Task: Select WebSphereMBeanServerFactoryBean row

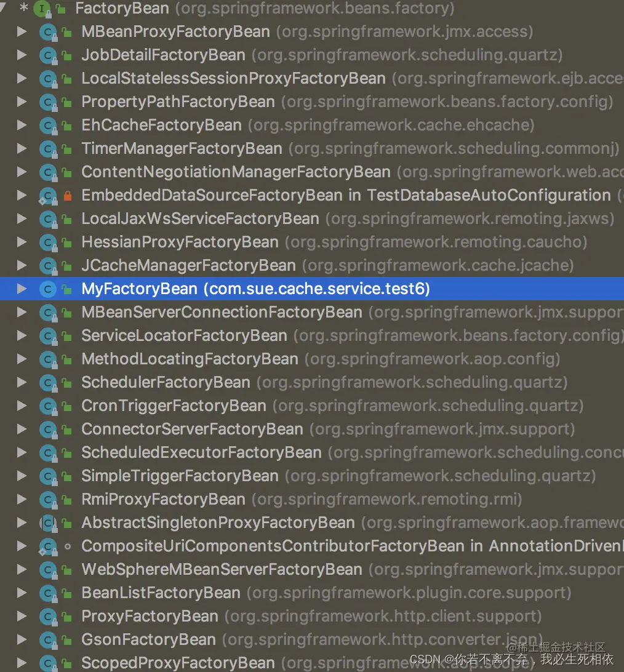Action: click(x=312, y=570)
